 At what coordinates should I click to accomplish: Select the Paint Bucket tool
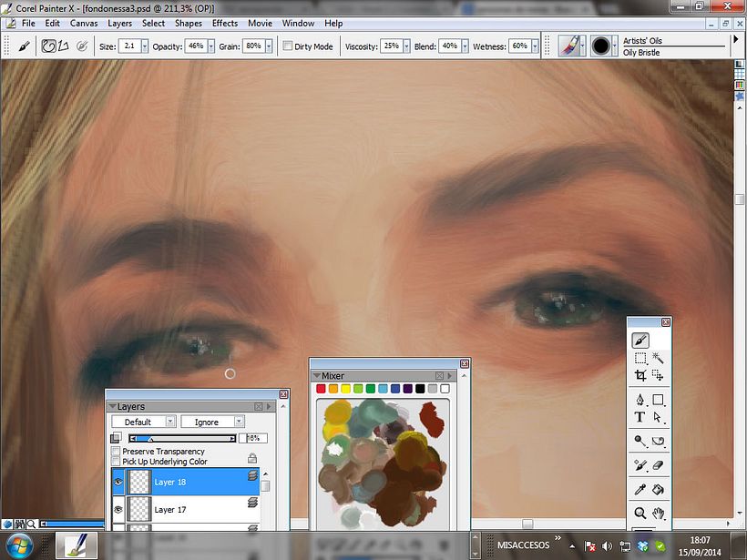click(x=658, y=490)
